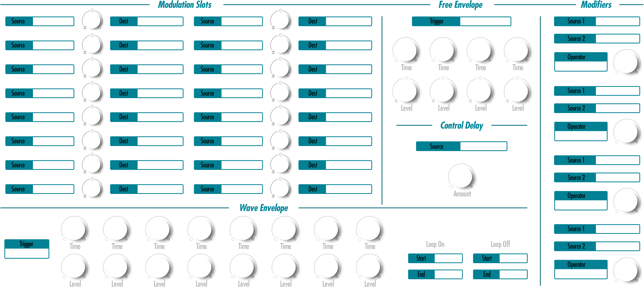Open rightmost Dest dropdown in eighth modulation row
The image size is (644, 287).
click(x=335, y=189)
